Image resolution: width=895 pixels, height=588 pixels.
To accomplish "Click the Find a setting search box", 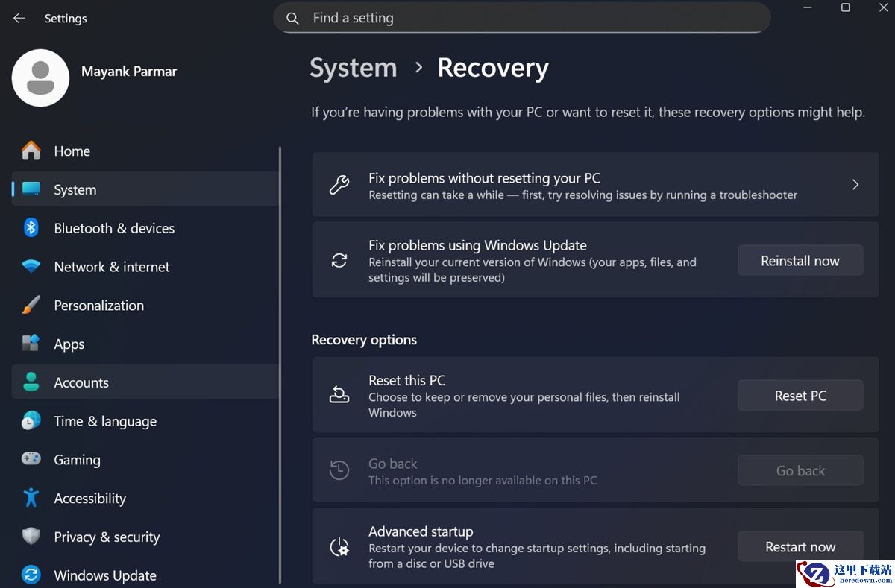I will [522, 18].
